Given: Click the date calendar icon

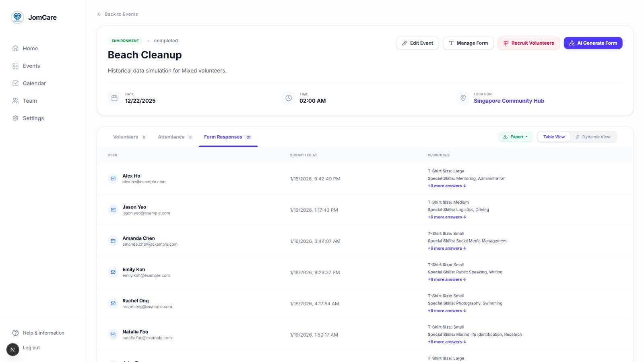Looking at the screenshot, I should [114, 98].
